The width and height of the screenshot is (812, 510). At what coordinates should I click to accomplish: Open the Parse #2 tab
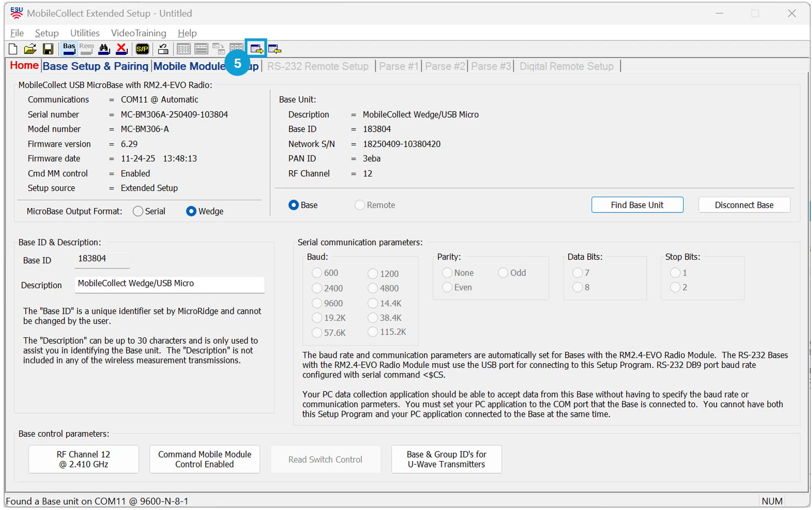point(445,66)
